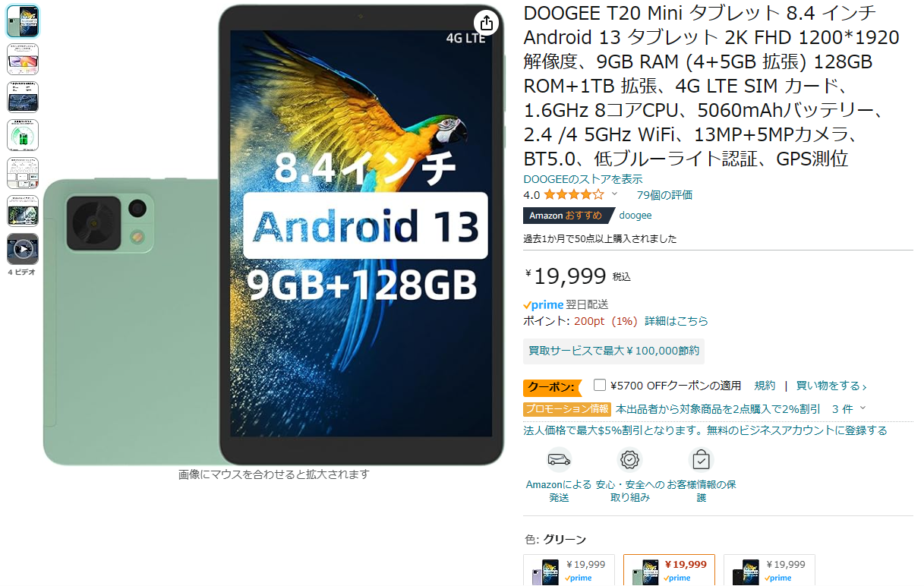924x586 pixels.
Task: Click the Amazon delivery truck icon
Action: pyautogui.click(x=559, y=460)
